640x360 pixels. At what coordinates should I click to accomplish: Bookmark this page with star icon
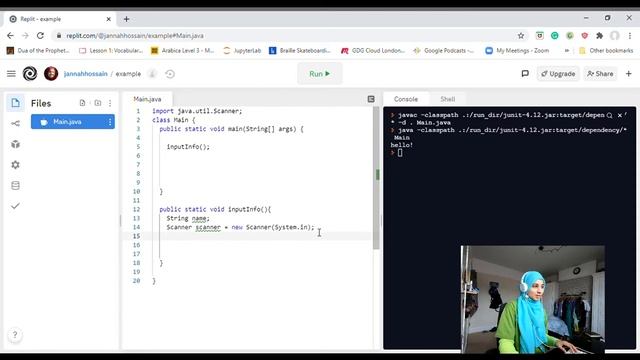coord(521,36)
